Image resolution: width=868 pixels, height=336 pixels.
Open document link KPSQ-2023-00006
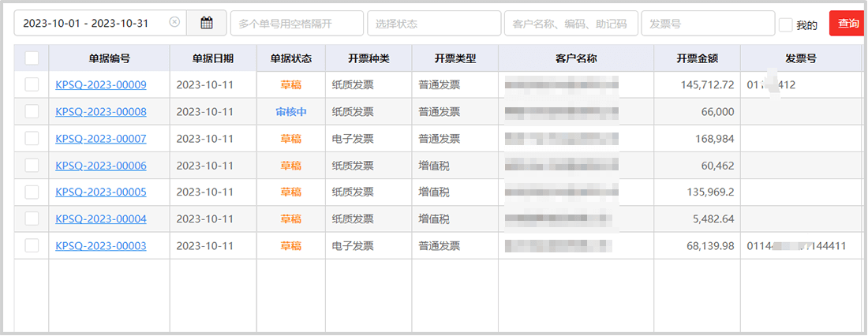100,166
